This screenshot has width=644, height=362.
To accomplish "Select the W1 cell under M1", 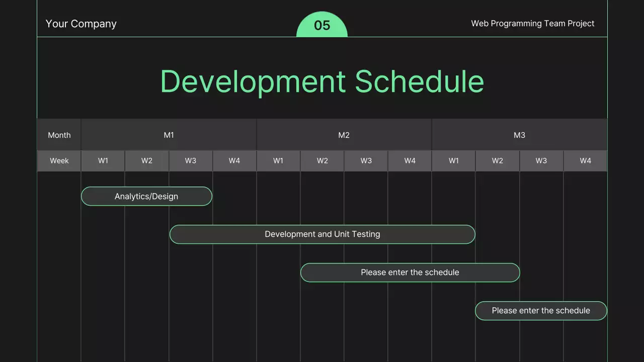I will pyautogui.click(x=103, y=161).
